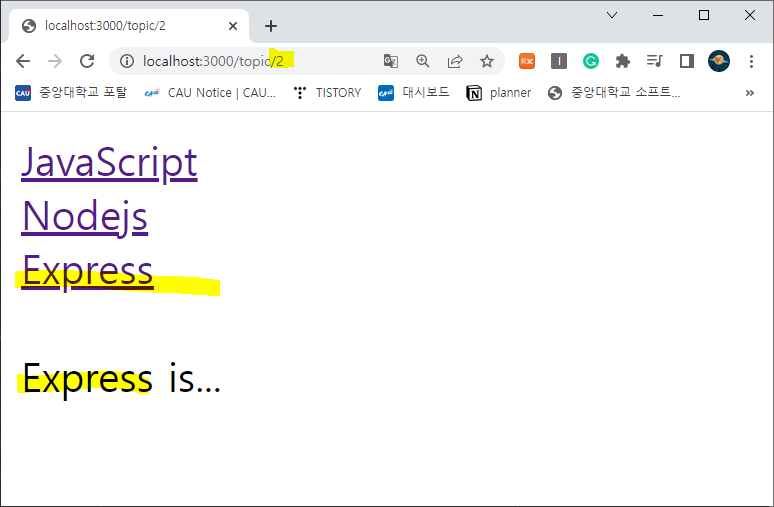
Task: Open a new tab
Action: (x=271, y=26)
